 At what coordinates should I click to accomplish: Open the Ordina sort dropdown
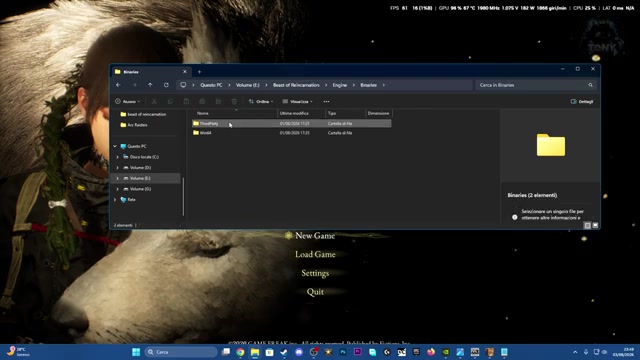(261, 101)
